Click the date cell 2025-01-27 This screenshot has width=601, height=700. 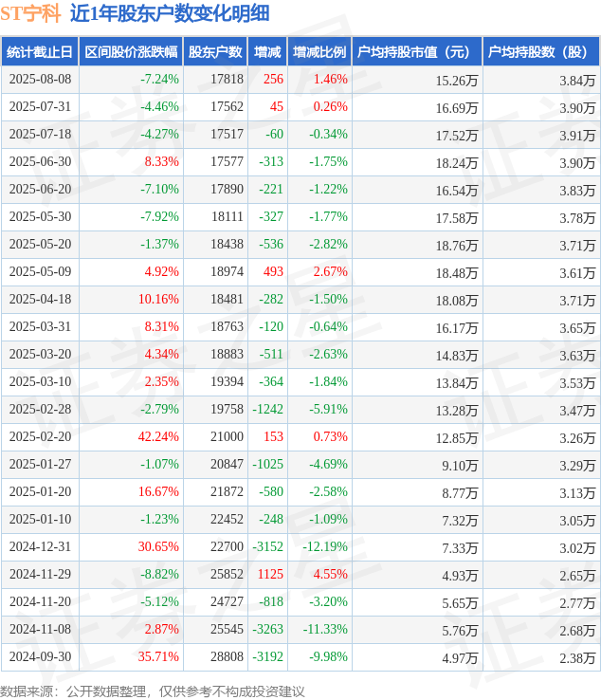pos(40,464)
